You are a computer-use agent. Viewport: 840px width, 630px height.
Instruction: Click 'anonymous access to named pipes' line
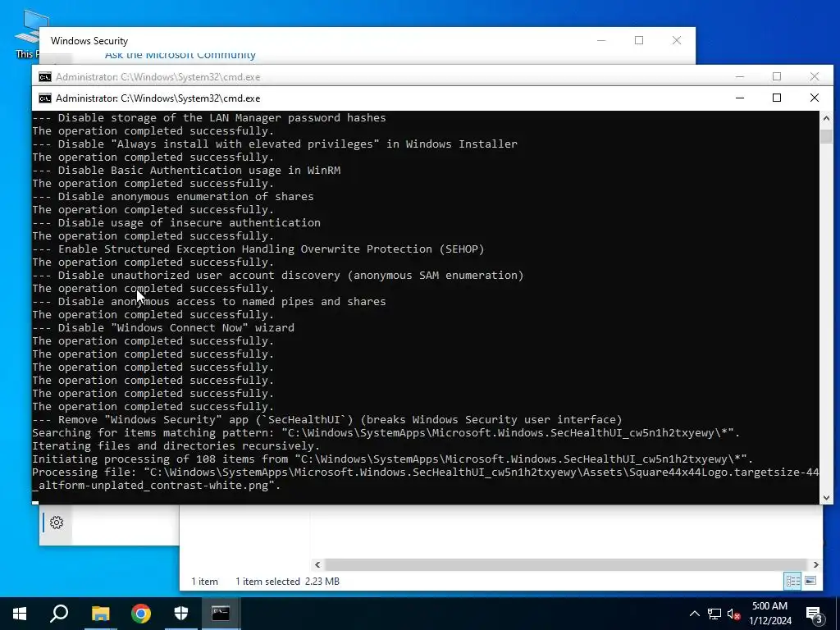(x=209, y=302)
